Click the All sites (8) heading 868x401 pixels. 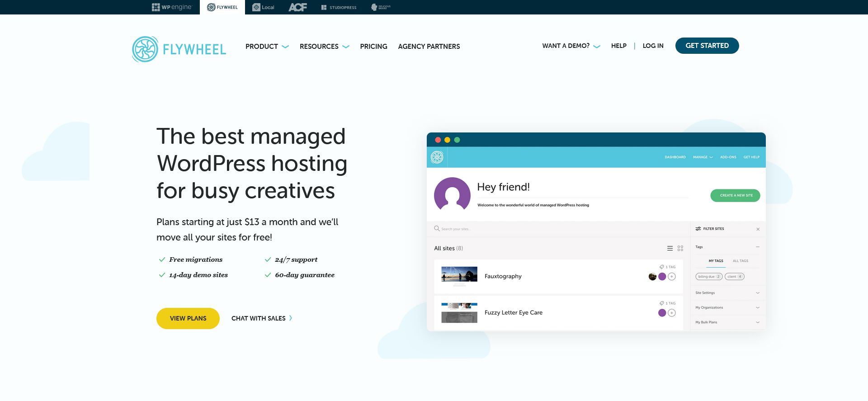pyautogui.click(x=448, y=248)
